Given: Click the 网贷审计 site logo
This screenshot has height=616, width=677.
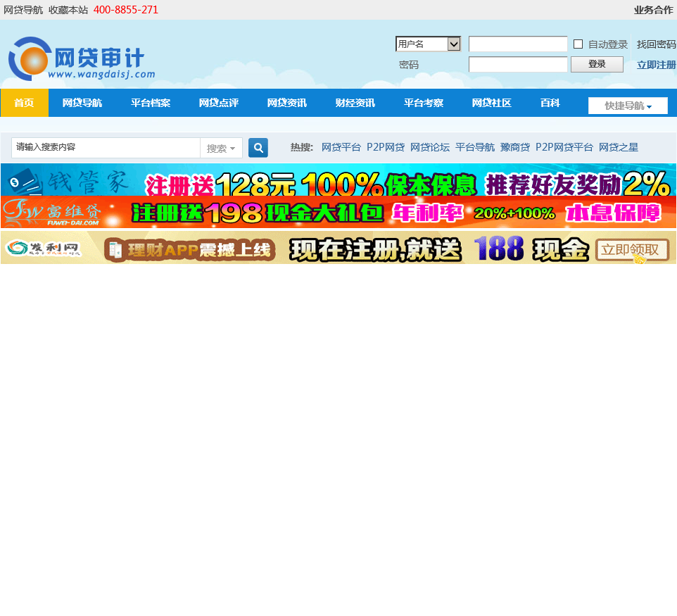Looking at the screenshot, I should coord(82,58).
